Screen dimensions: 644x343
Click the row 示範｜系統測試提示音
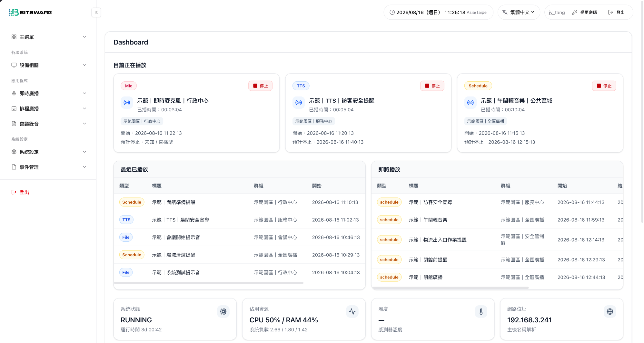tap(240, 272)
